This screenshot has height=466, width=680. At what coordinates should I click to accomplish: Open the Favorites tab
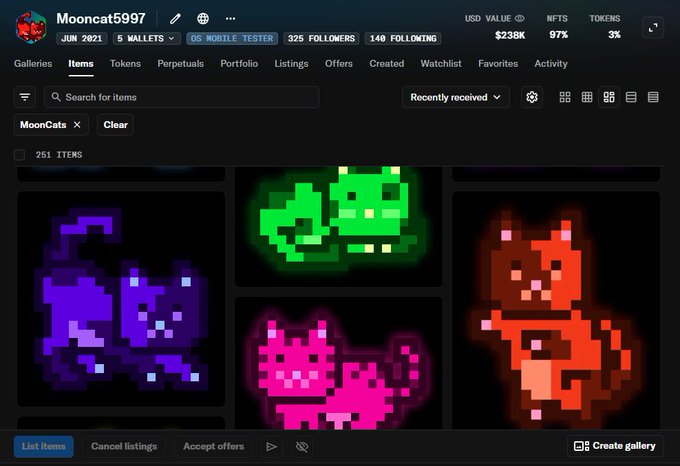498,64
